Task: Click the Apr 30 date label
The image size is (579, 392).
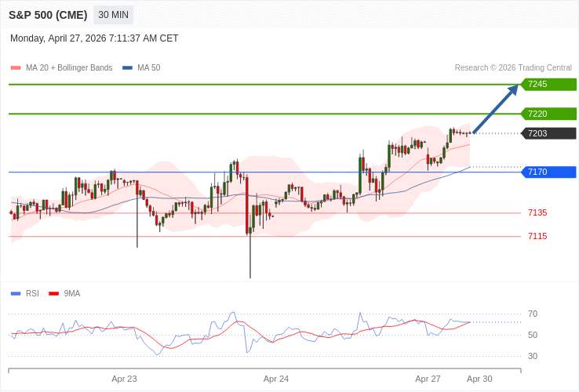Action: pyautogui.click(x=479, y=379)
